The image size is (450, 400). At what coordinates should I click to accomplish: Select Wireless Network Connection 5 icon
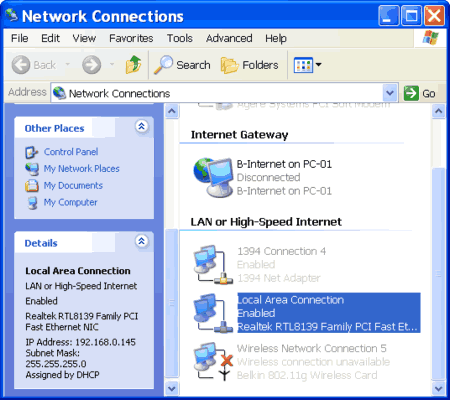pos(213,362)
